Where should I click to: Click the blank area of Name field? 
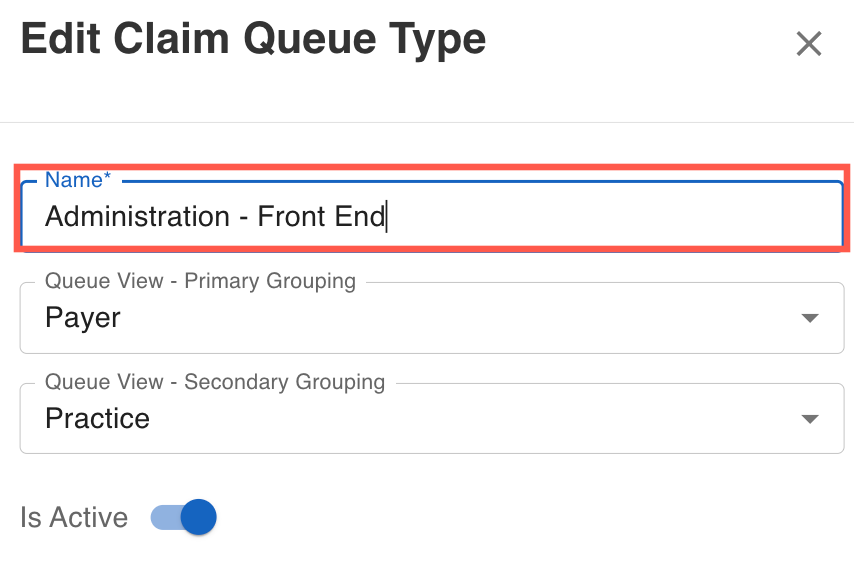(x=610, y=216)
